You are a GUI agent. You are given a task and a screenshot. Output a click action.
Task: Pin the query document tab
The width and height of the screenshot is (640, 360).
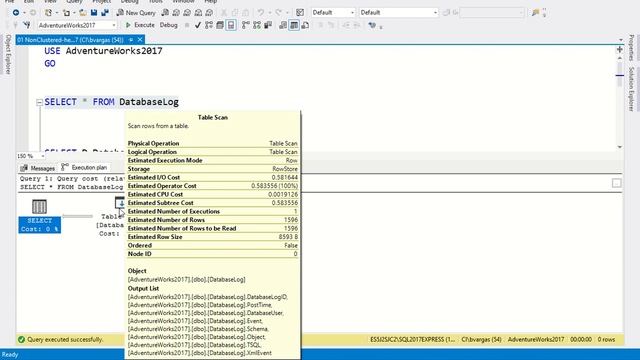(x=131, y=40)
